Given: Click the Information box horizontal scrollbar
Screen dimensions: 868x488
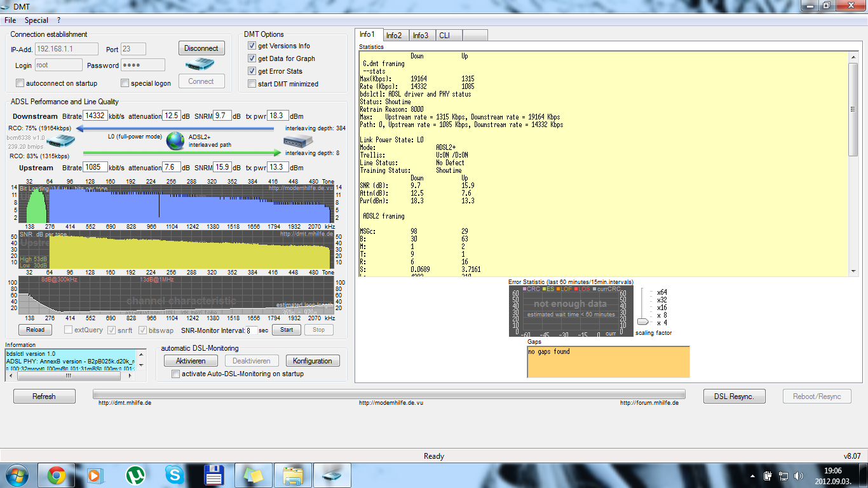Looking at the screenshot, I should [69, 376].
